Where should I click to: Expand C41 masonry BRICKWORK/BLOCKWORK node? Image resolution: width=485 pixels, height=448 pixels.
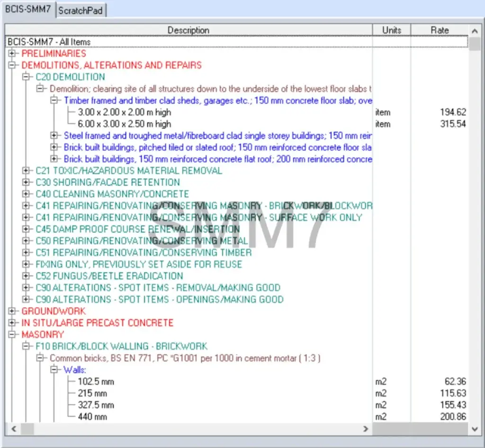[27, 206]
